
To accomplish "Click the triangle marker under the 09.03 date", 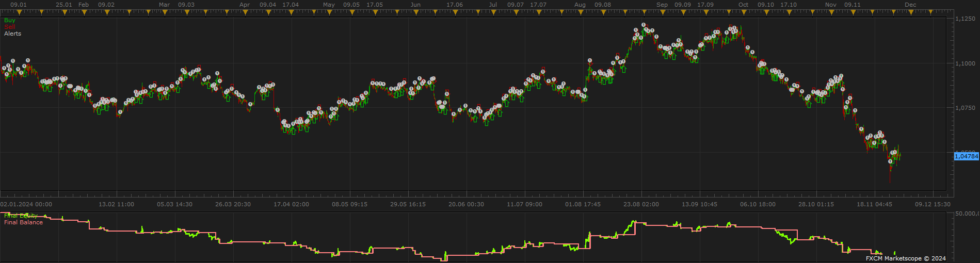I will (x=187, y=12).
